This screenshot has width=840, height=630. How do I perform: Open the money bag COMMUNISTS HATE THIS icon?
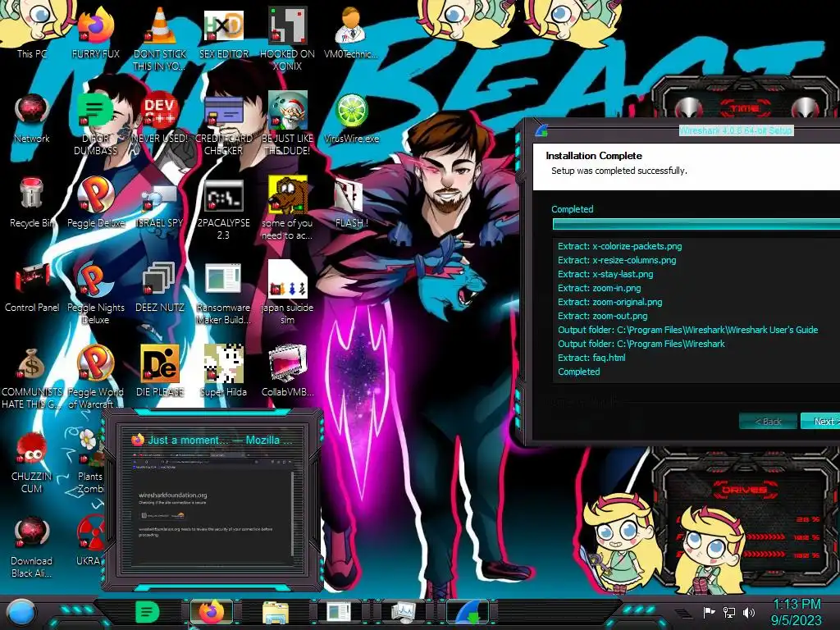pos(32,377)
